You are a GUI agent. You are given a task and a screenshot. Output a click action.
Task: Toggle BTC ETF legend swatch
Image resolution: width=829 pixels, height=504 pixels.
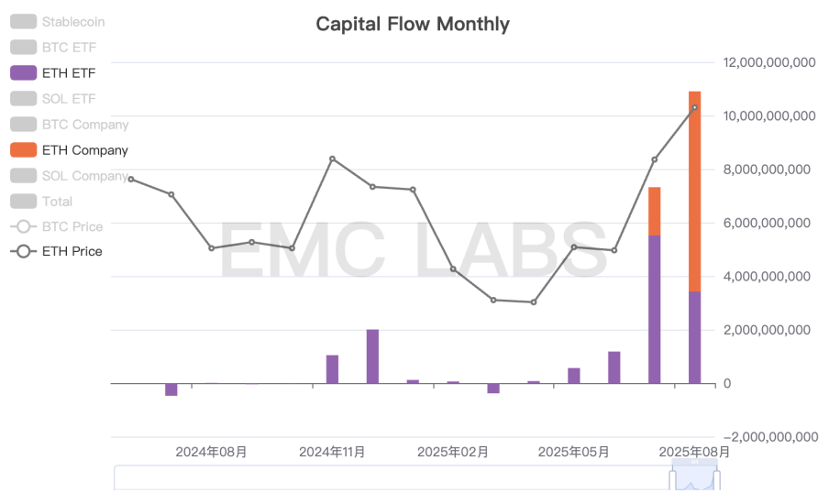(23, 47)
